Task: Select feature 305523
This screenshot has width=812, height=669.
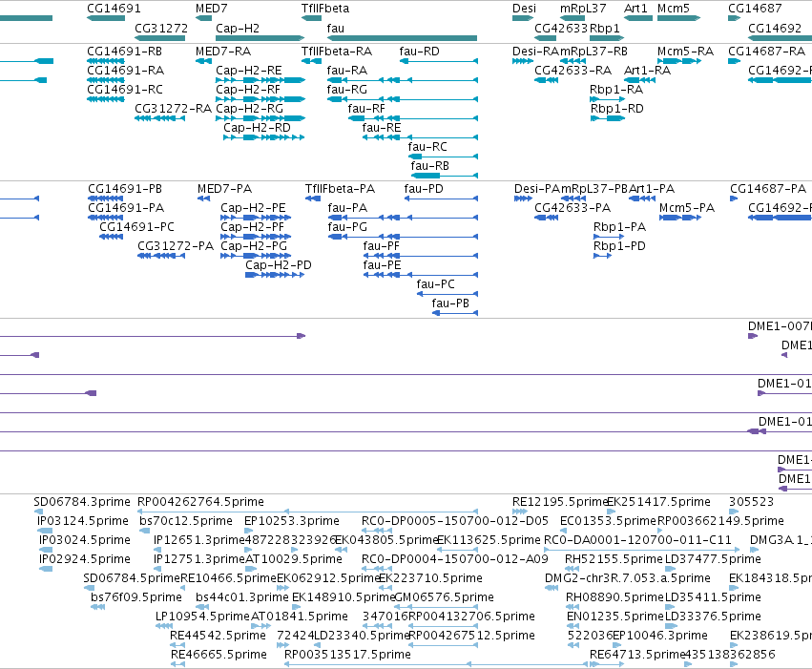Action: pyautogui.click(x=751, y=502)
